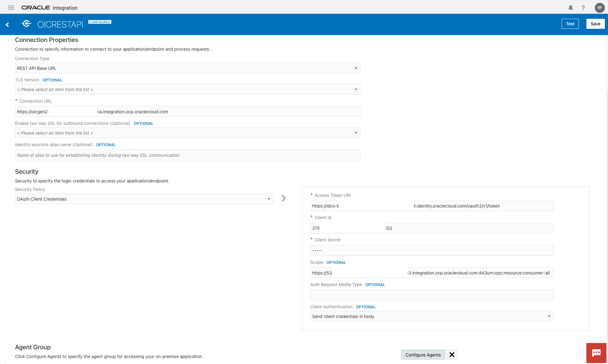This screenshot has height=364, width=608.
Task: Open the feedback chat widget
Action: (597, 353)
